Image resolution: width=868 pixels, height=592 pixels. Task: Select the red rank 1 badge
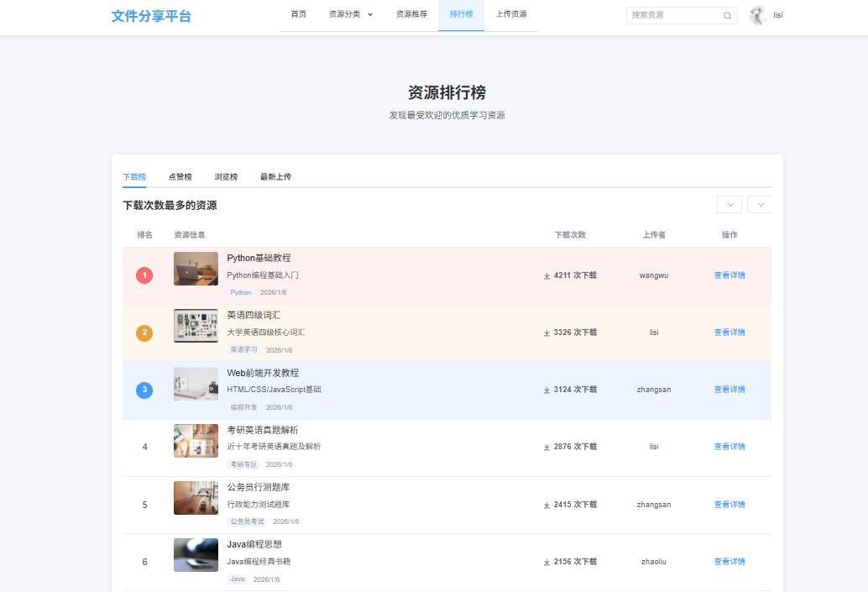click(x=144, y=275)
